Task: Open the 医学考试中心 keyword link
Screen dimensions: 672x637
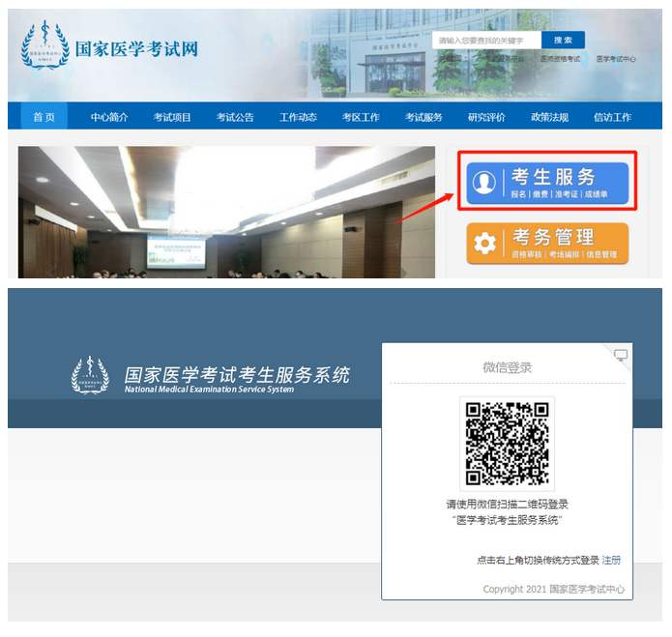Action: tap(616, 59)
